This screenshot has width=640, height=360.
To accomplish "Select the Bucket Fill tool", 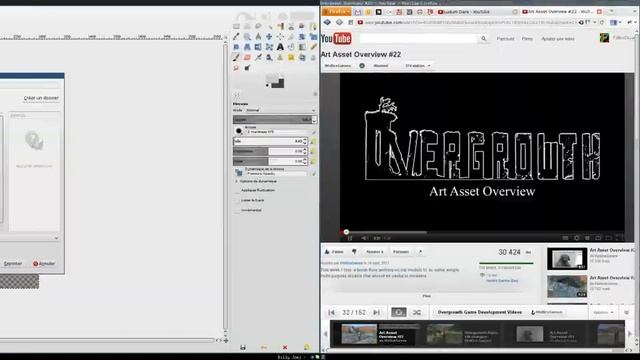I will pos(291,47).
